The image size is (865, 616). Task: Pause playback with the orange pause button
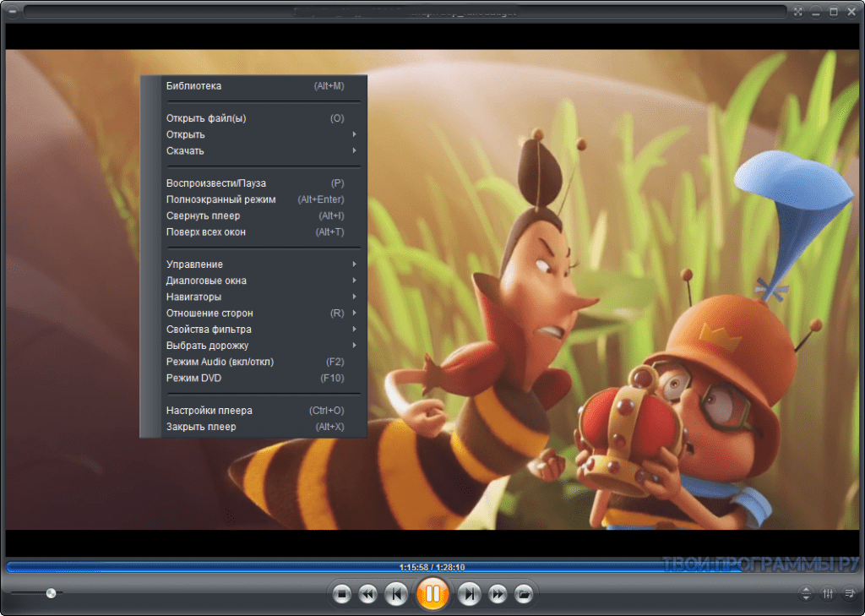[432, 594]
